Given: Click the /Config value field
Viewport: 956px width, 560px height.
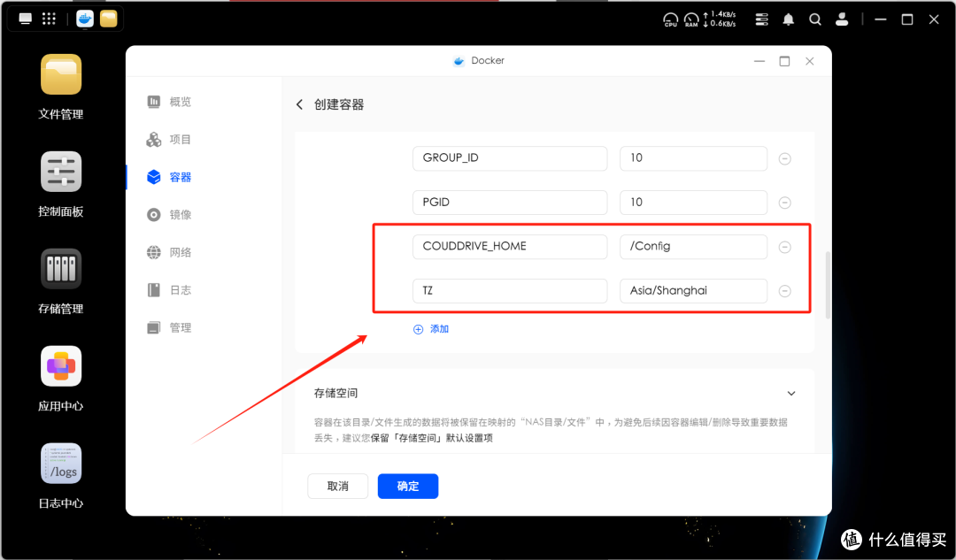Looking at the screenshot, I should coord(693,247).
